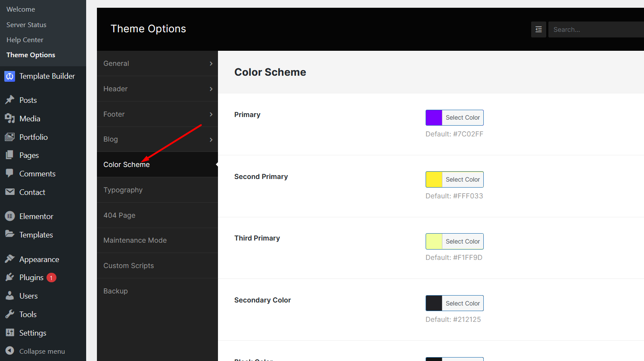The height and width of the screenshot is (361, 644).
Task: Open the General options tab
Action: [157, 63]
